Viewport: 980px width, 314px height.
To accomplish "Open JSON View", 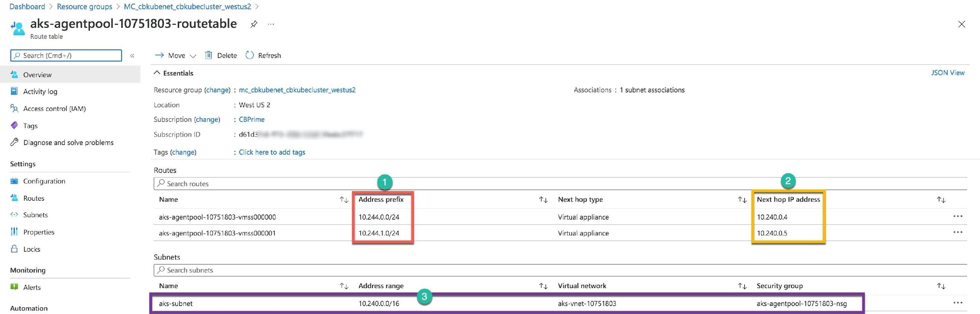I will point(947,73).
